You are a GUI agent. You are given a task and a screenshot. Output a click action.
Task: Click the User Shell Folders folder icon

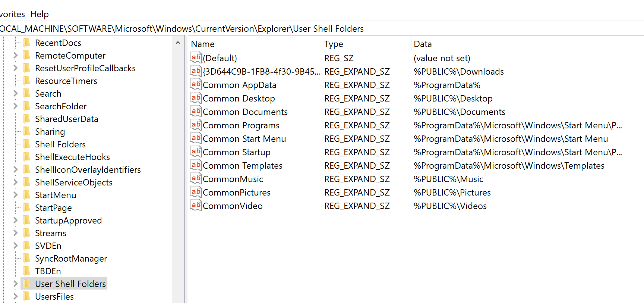26,284
